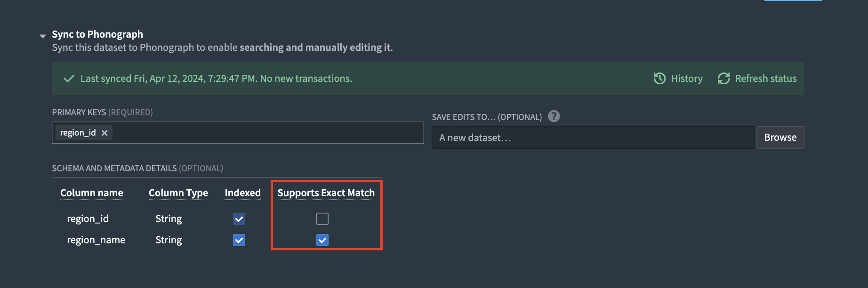Collapse the Sync to Phonograph section
This screenshot has height=288, width=868.
[x=43, y=36]
